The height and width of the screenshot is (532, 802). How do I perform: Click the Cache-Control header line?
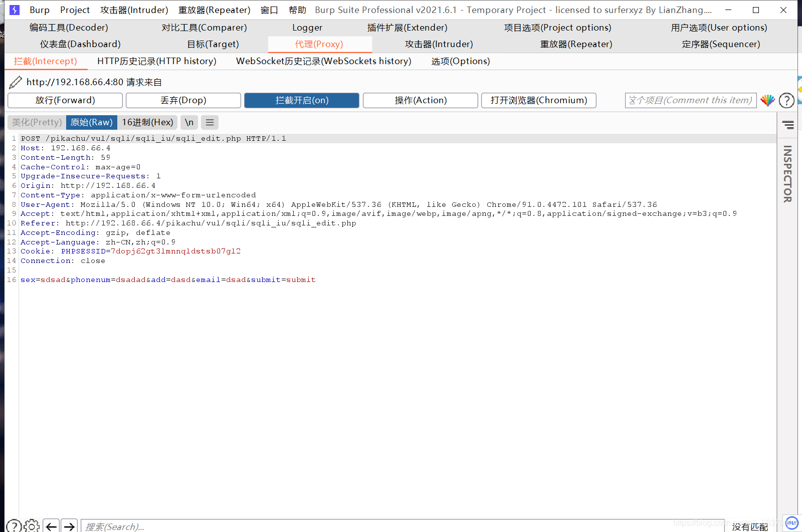81,167
